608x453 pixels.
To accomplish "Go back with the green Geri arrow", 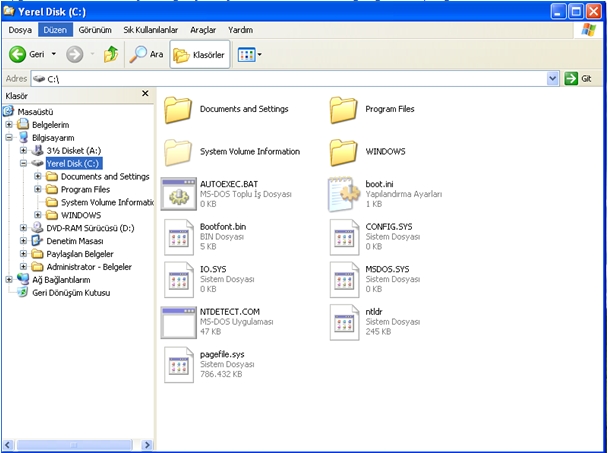I will pyautogui.click(x=18, y=54).
